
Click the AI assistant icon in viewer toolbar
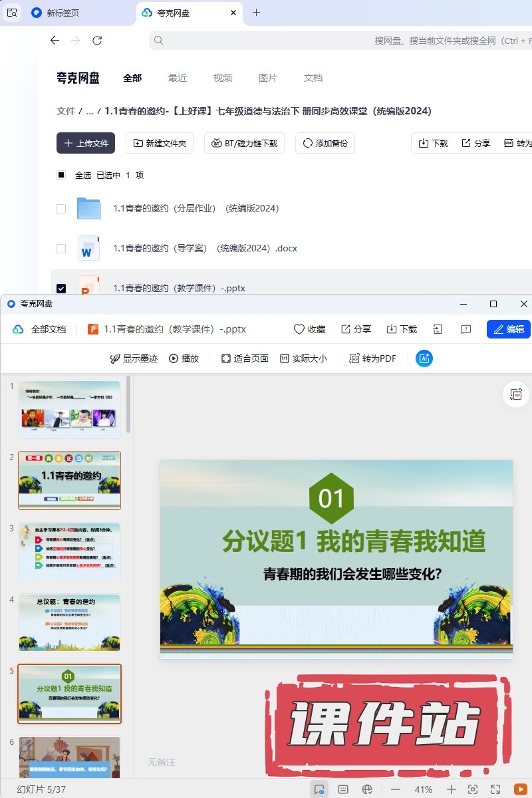[x=424, y=358]
